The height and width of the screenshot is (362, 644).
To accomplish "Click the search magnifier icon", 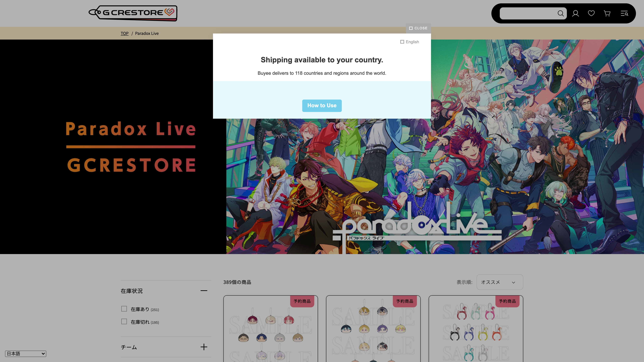I will coord(560,13).
